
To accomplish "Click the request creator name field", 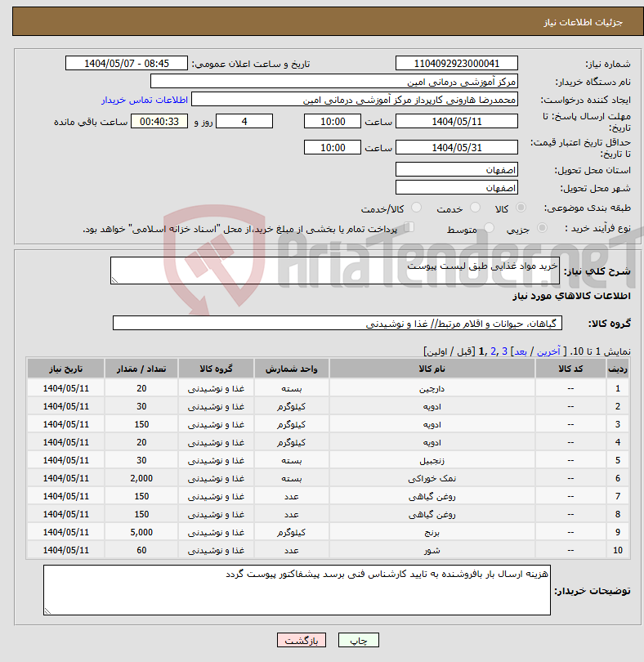I will [x=355, y=100].
